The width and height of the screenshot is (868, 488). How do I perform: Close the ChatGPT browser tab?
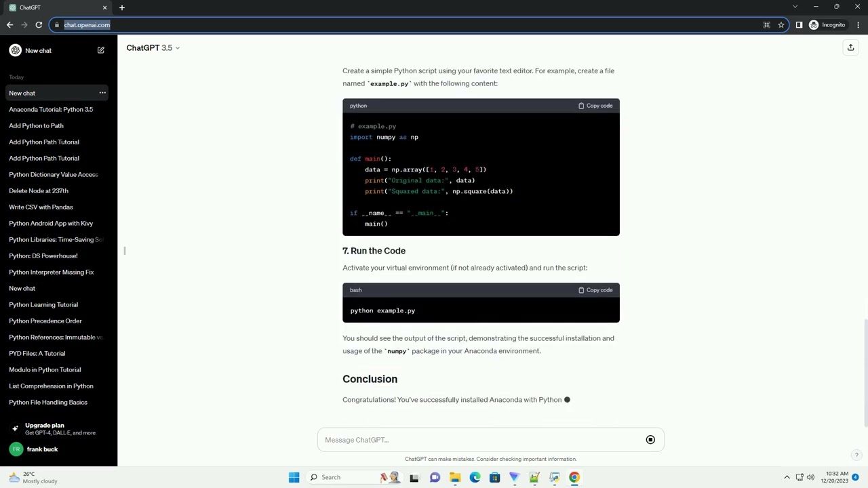(x=104, y=7)
